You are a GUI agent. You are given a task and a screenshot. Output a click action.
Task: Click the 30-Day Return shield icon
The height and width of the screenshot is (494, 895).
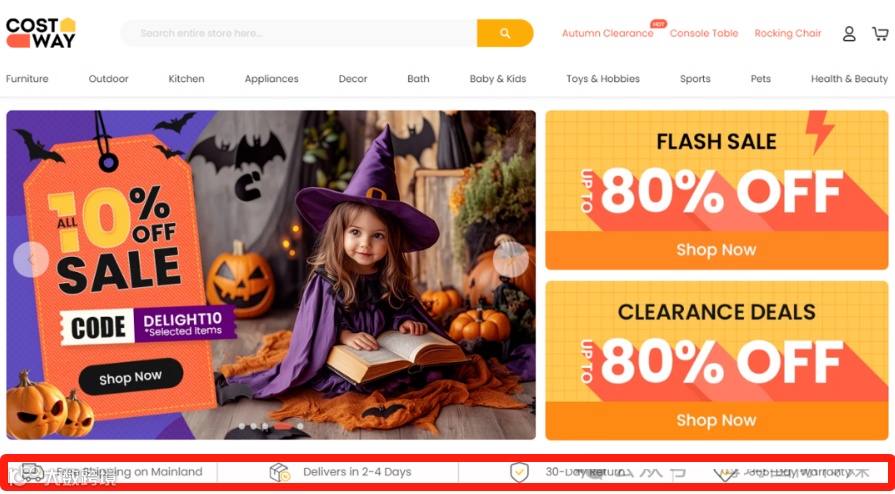click(519, 472)
